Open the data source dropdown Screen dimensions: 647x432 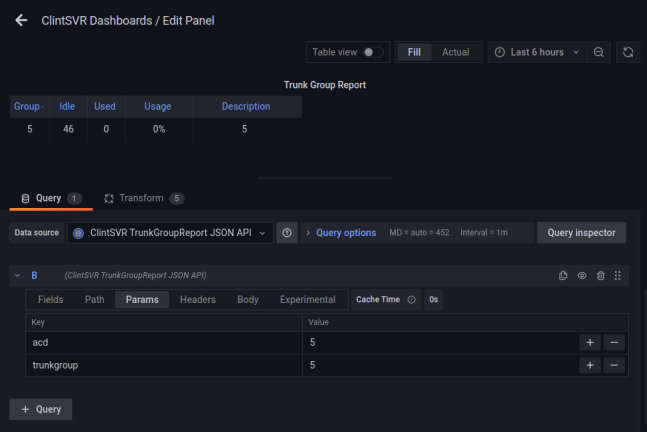[x=170, y=233]
